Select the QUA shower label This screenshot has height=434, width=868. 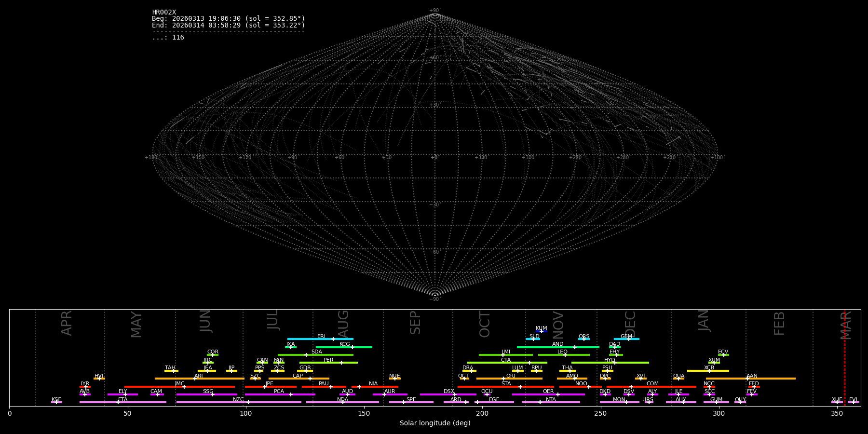tap(678, 376)
